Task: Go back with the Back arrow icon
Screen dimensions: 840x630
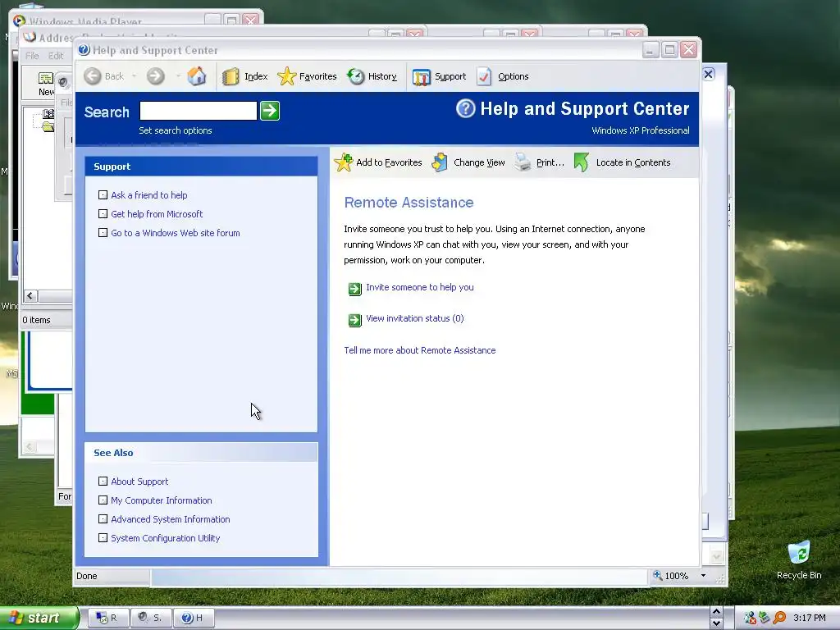Action: [x=92, y=76]
